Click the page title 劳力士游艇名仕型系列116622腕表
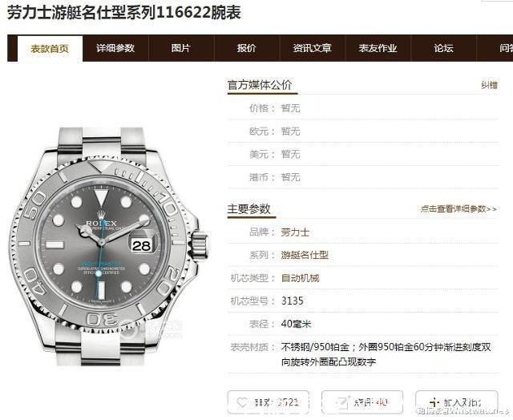Screen dimensions: 513x420 click(124, 13)
